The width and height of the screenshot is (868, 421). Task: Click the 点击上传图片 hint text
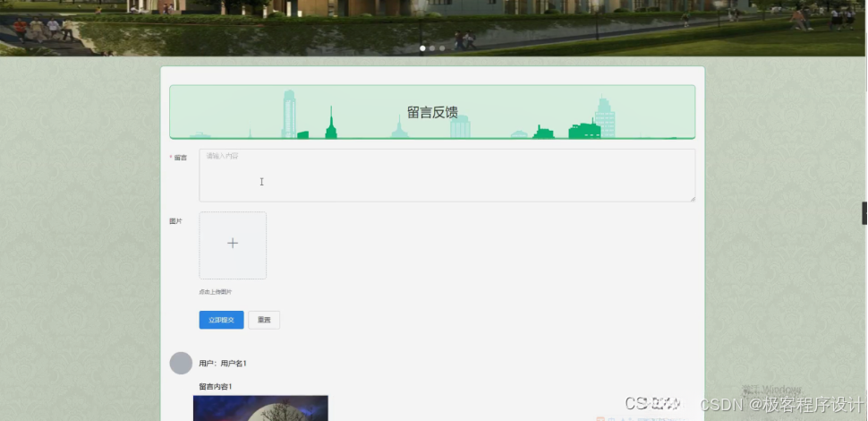pyautogui.click(x=216, y=292)
